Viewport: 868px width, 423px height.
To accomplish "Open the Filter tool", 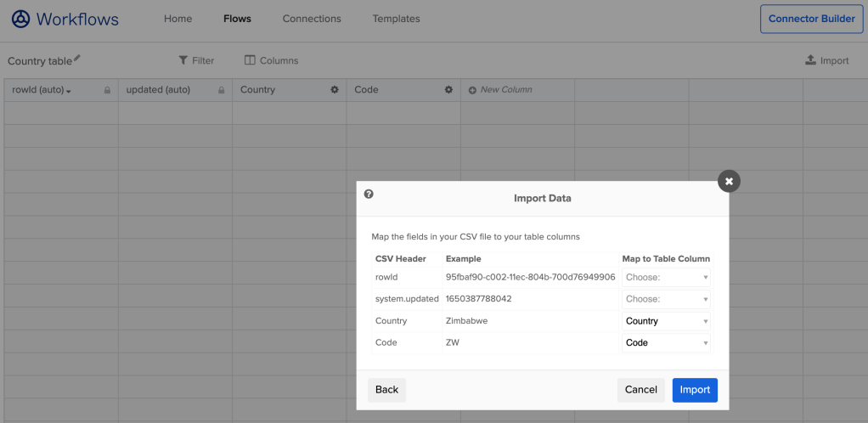I will [196, 60].
